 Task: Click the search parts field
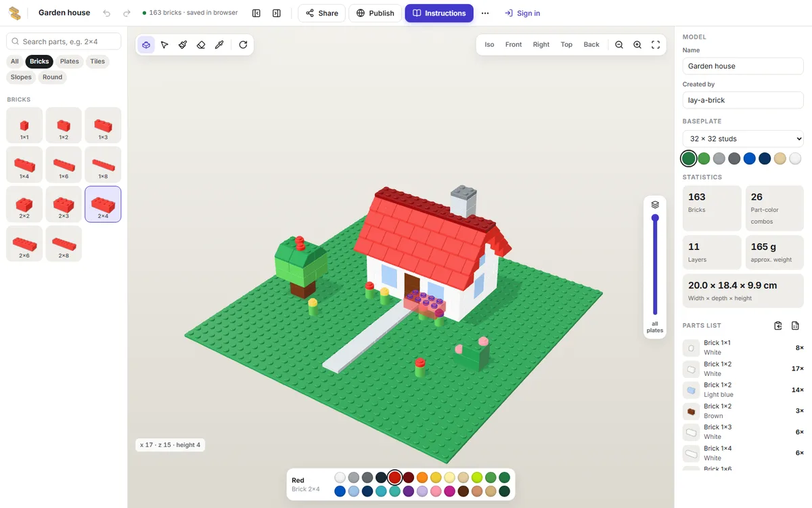[64, 41]
